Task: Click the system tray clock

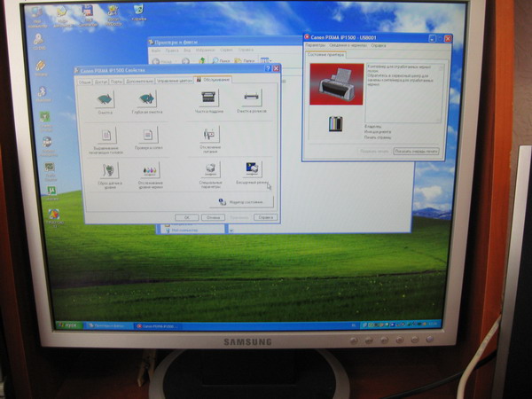Action: point(433,324)
